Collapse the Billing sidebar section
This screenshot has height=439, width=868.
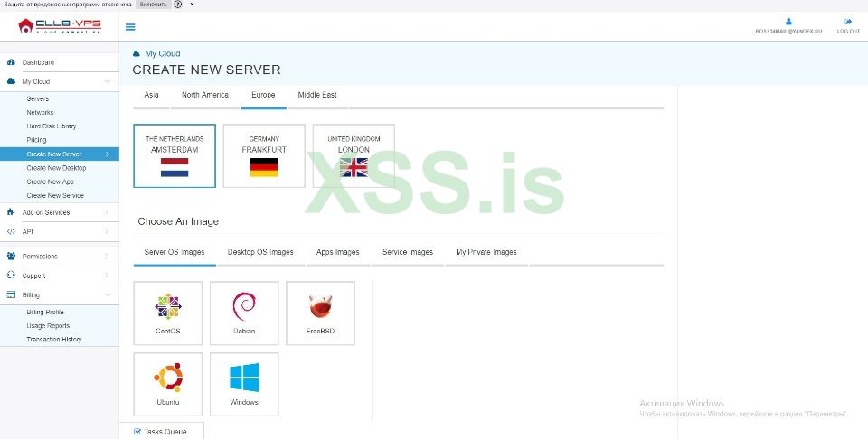(108, 295)
